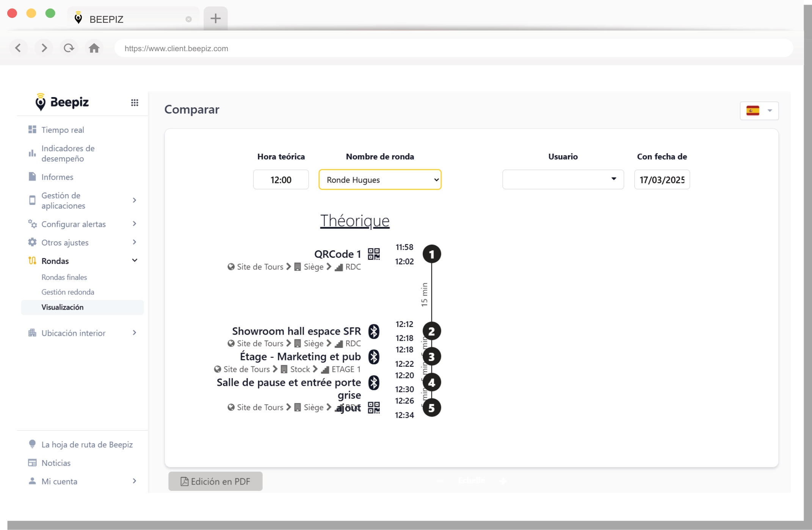The image size is (812, 530).
Task: Collapse the Rondas menu section
Action: point(135,261)
